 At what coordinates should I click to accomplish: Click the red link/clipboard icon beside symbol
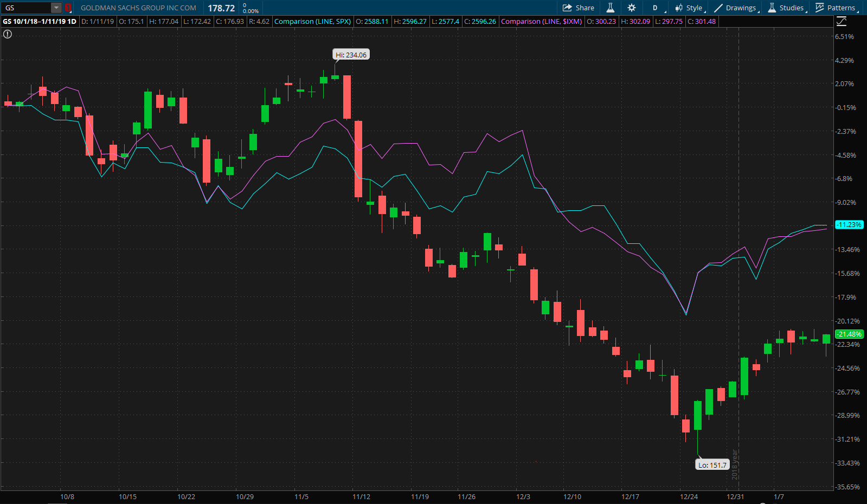[68, 8]
